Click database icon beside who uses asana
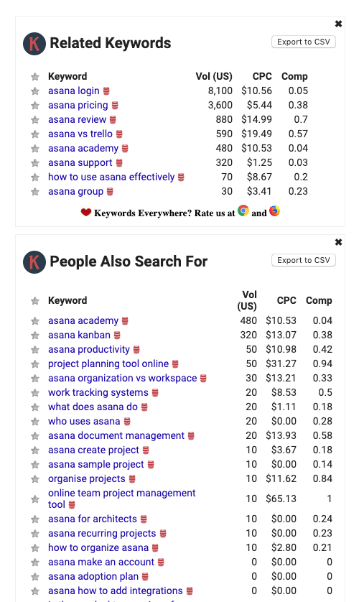364x602 pixels. [127, 422]
